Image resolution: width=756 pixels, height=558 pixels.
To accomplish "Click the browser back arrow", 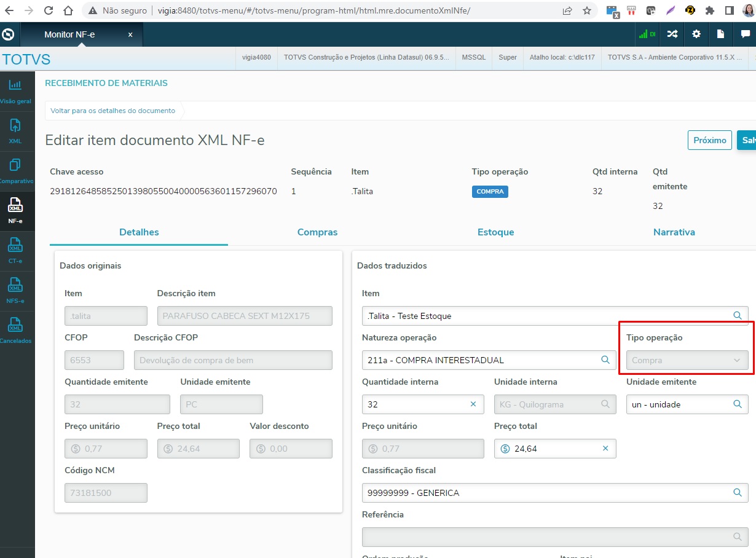I will [9, 10].
